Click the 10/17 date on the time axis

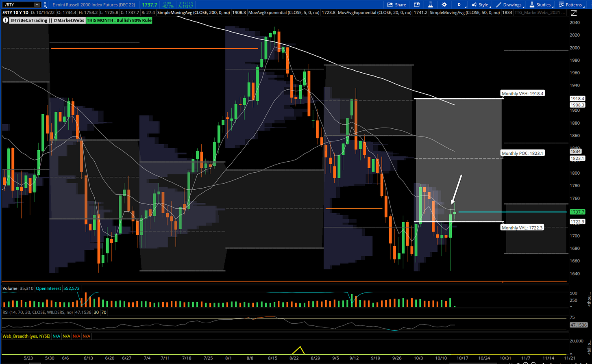tap(462, 358)
